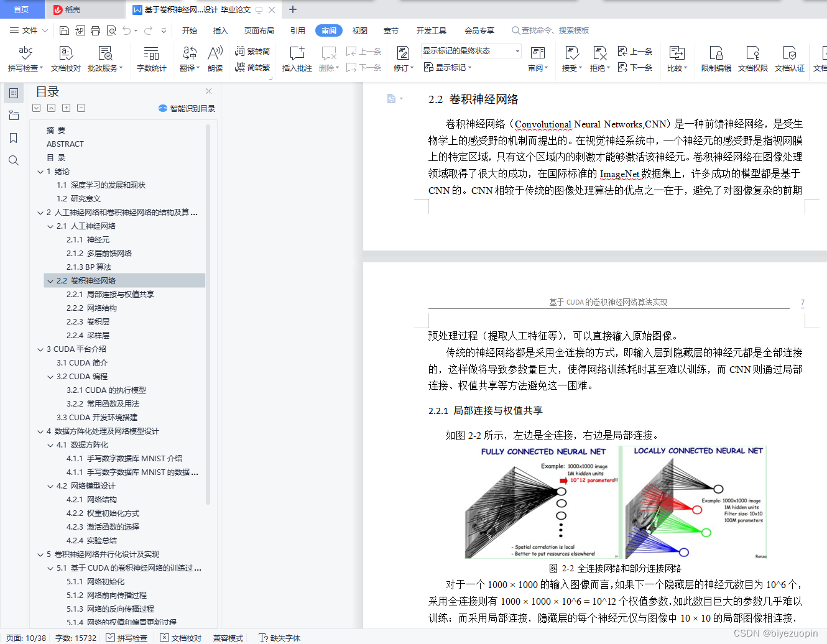This screenshot has width=827, height=644.
Task: Open the 文件 menu
Action: tap(29, 30)
